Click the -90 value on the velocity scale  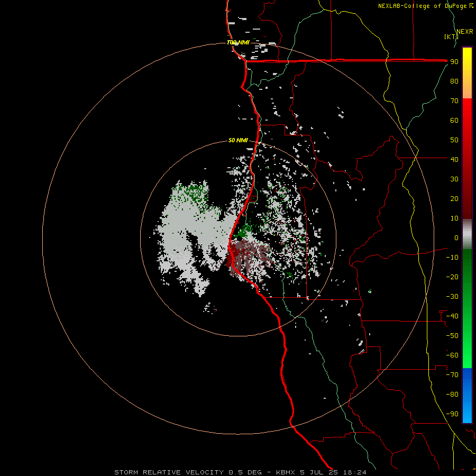coord(452,414)
